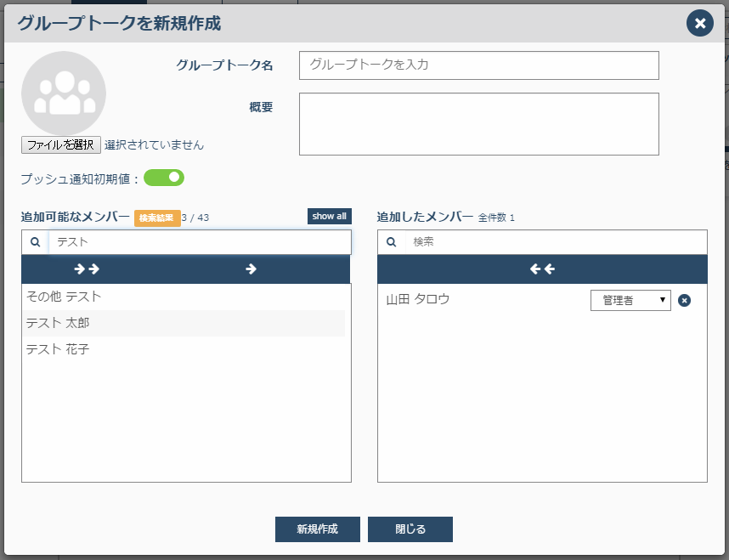This screenshot has width=729, height=560.
Task: Click the 概要 text area
Action: click(x=479, y=124)
